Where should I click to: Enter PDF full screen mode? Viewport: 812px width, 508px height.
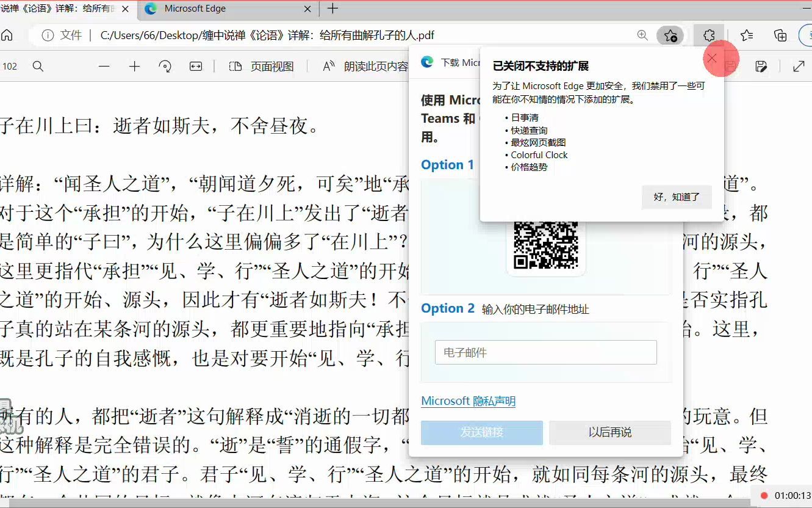(799, 67)
